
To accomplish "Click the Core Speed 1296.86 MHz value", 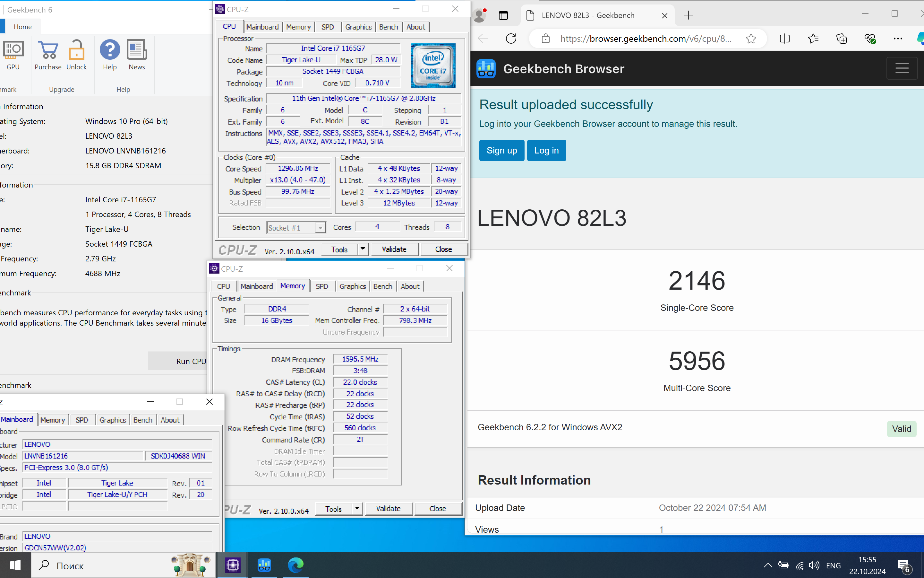I will click(x=298, y=169).
